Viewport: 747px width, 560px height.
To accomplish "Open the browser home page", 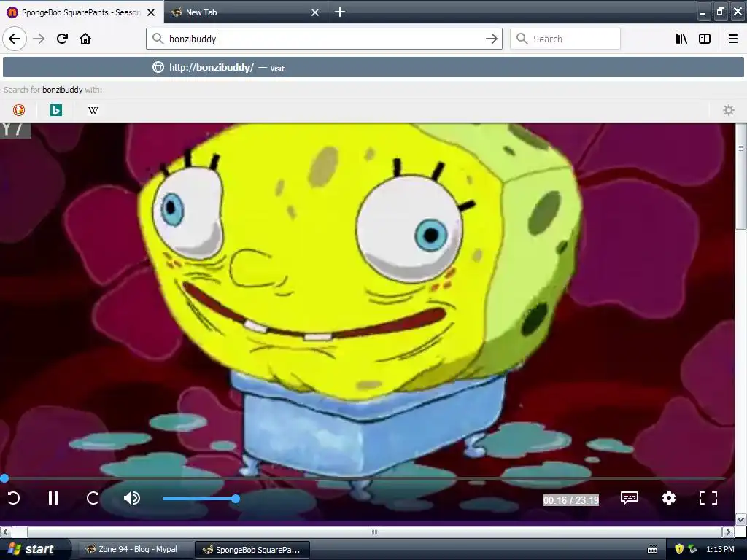I will click(x=85, y=39).
